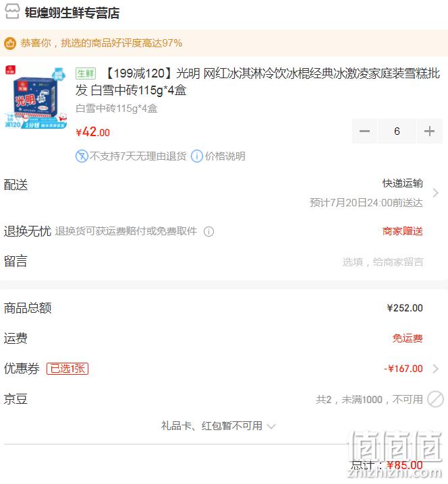This screenshot has height=484, width=448.
Task: Click the 快递运输 delivery method text
Action: [x=403, y=183]
